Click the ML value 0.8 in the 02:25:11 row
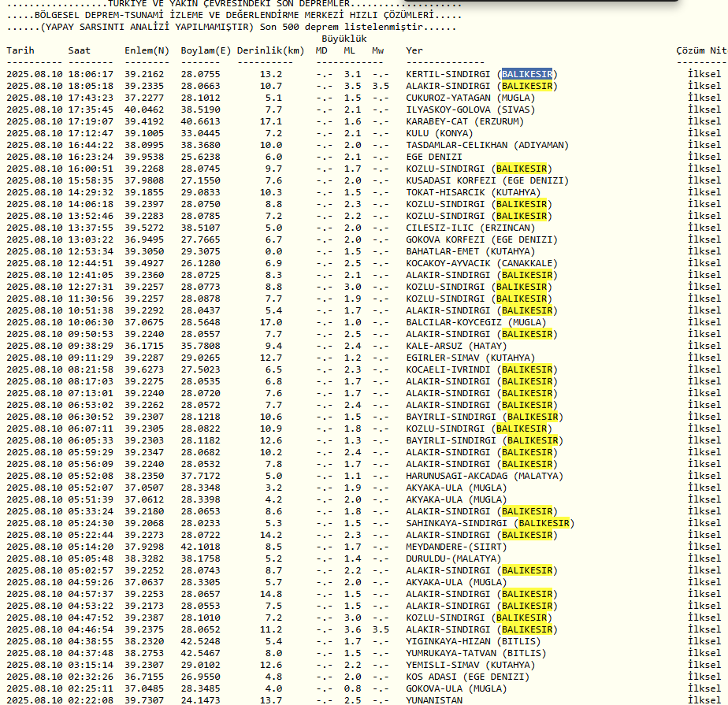 352,688
